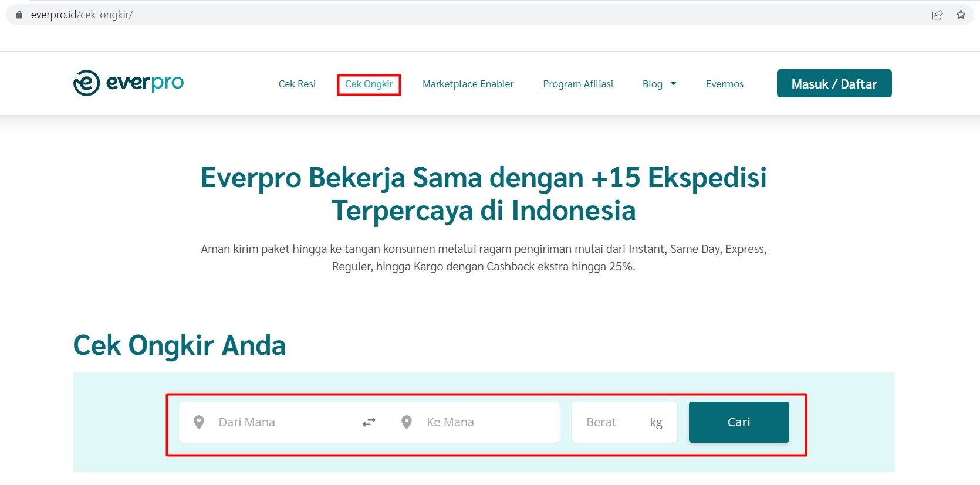The width and height of the screenshot is (980, 485).
Task: Click the Ke Mana location pin icon
Action: coord(407,422)
